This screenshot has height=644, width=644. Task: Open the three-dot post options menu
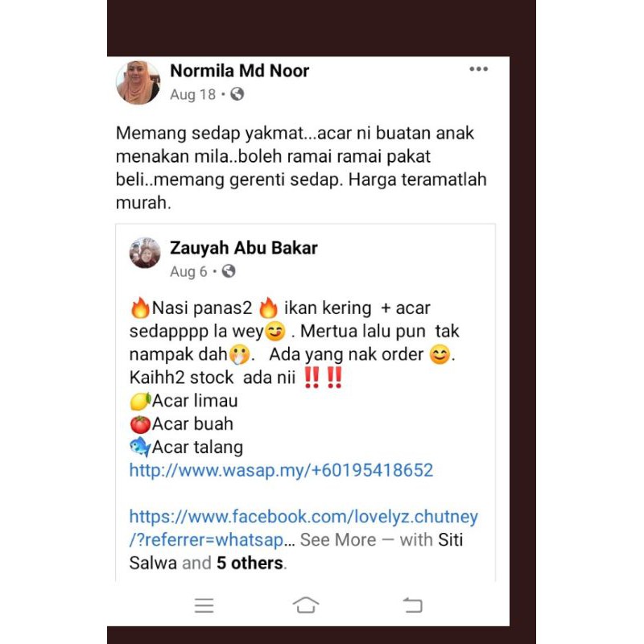[478, 69]
